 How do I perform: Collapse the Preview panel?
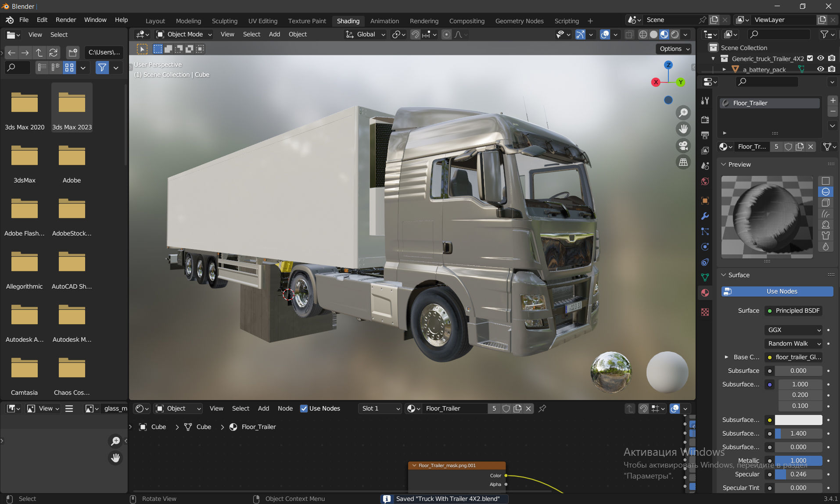724,164
